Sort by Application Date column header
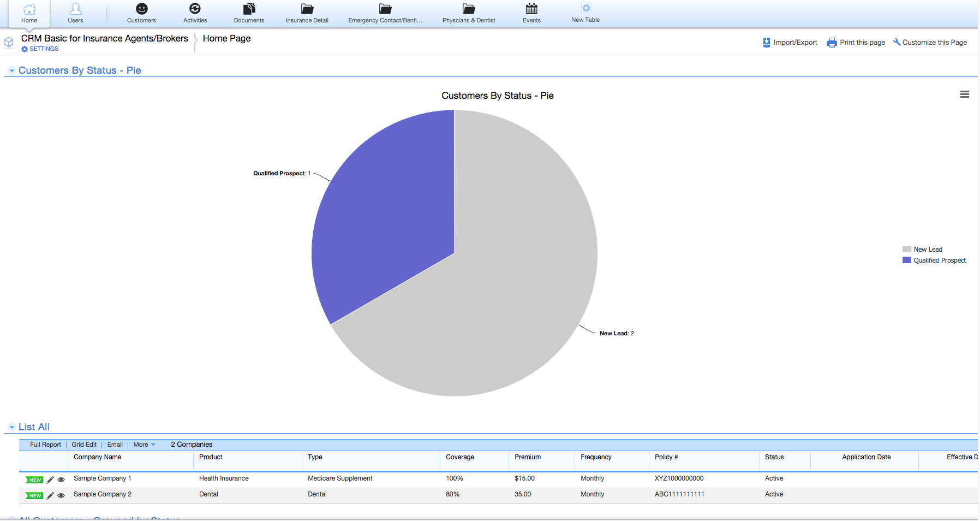 click(x=866, y=457)
